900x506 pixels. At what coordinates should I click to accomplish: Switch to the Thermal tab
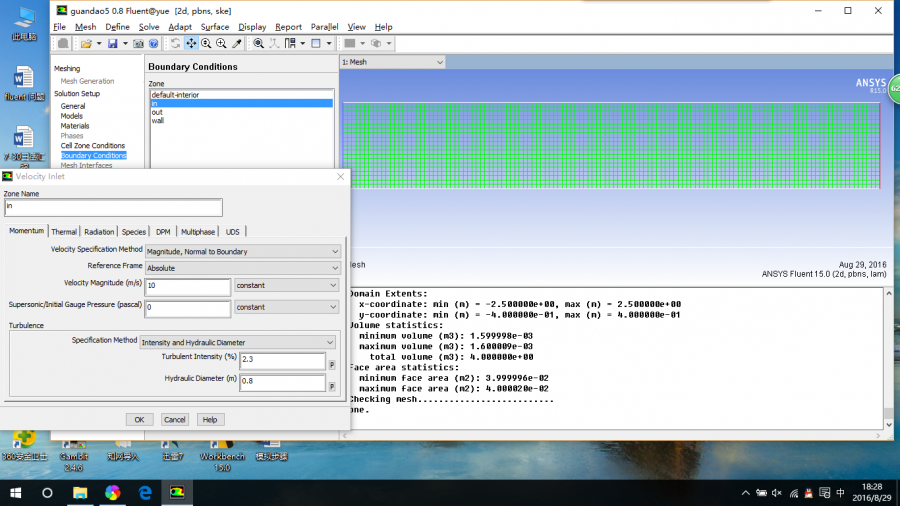click(64, 232)
